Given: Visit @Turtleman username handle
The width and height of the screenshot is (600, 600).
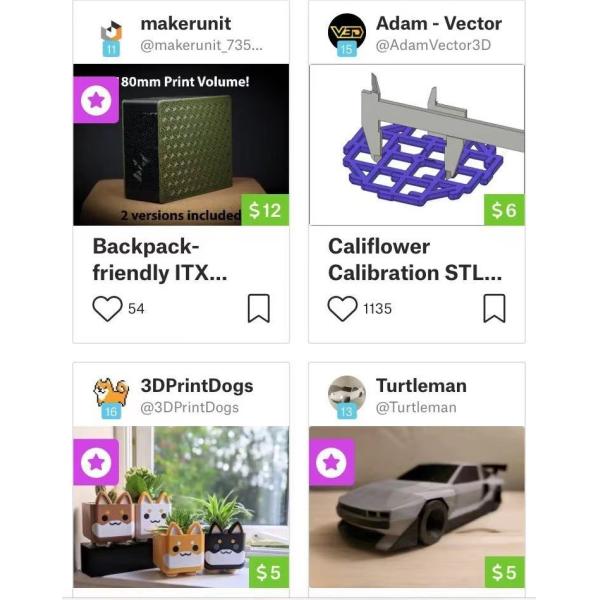Looking at the screenshot, I should point(416,408).
